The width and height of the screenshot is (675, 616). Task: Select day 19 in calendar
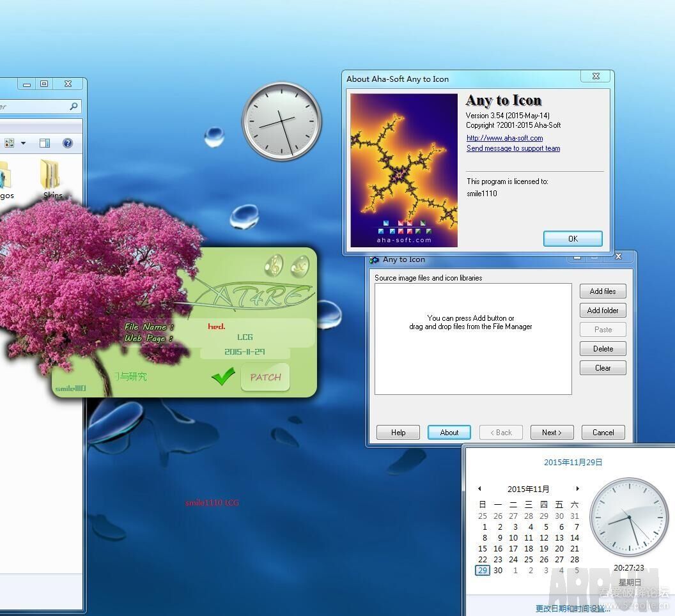[544, 548]
